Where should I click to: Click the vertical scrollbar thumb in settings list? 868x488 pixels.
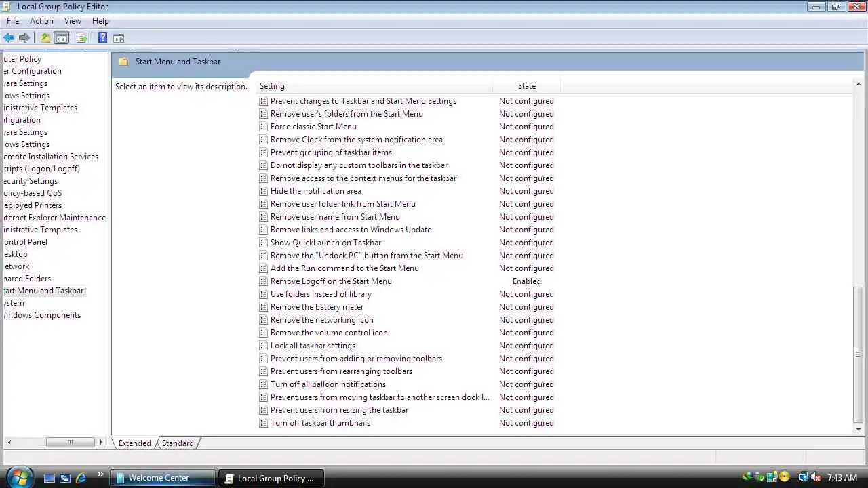click(x=859, y=354)
